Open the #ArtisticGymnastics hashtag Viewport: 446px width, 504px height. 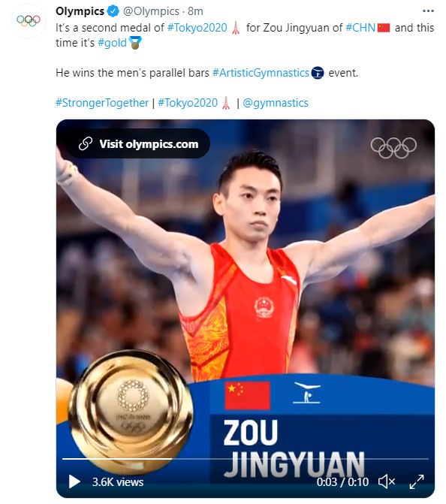(x=261, y=73)
